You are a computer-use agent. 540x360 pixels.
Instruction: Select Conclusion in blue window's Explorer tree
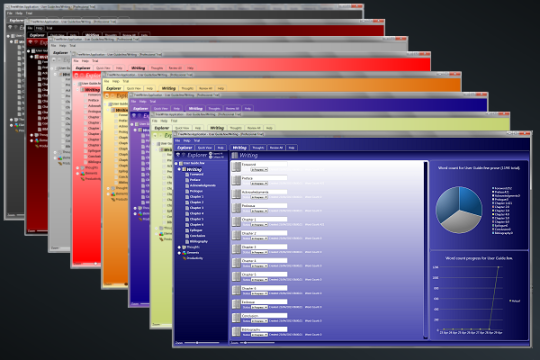[198, 236]
